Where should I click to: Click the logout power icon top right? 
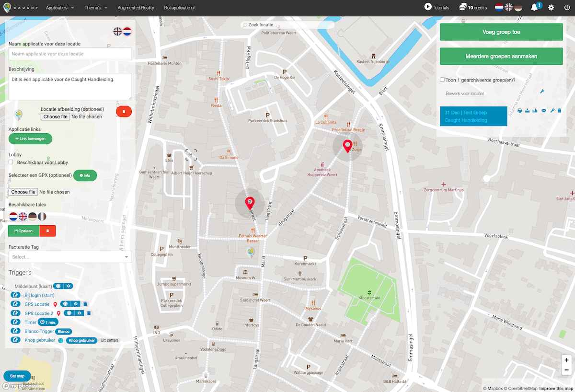[x=568, y=7]
